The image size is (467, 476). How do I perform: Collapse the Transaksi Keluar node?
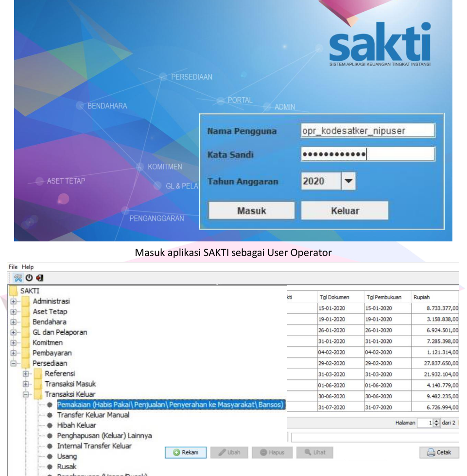point(26,394)
